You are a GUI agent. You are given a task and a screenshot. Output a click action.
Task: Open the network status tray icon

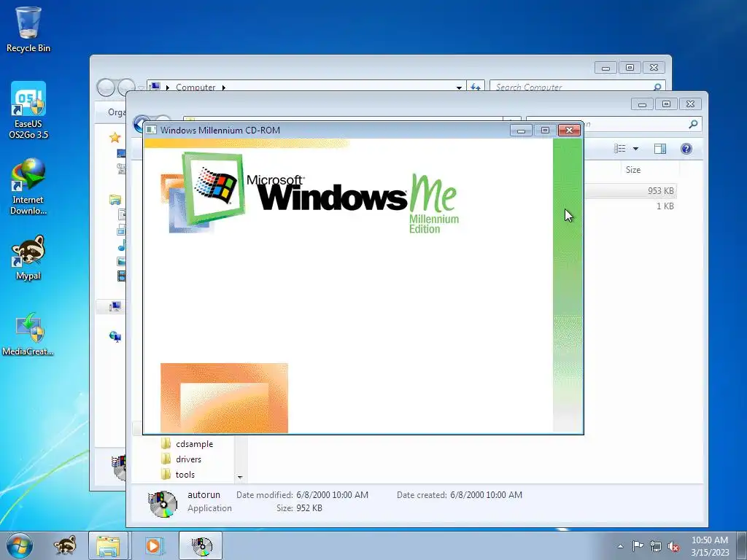(x=656, y=546)
